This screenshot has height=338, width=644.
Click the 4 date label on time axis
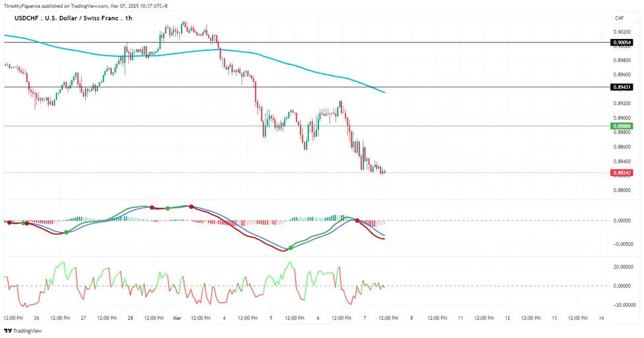point(225,318)
